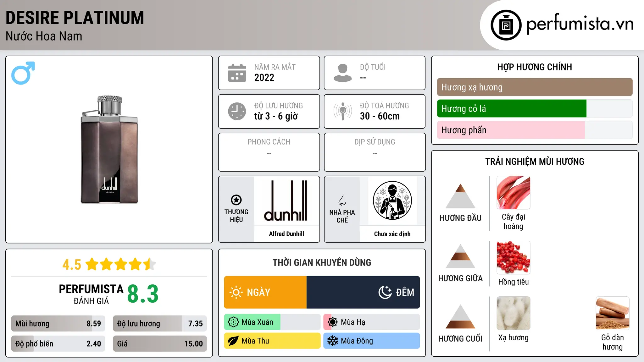
Task: Click the flower icon for Mùa Xuân
Action: (x=233, y=322)
